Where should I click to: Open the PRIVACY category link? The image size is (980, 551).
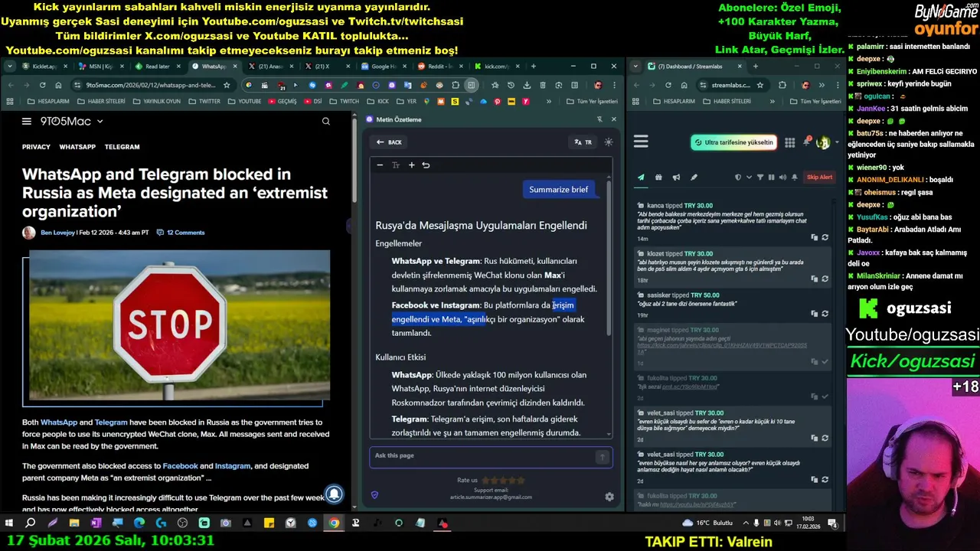[36, 147]
